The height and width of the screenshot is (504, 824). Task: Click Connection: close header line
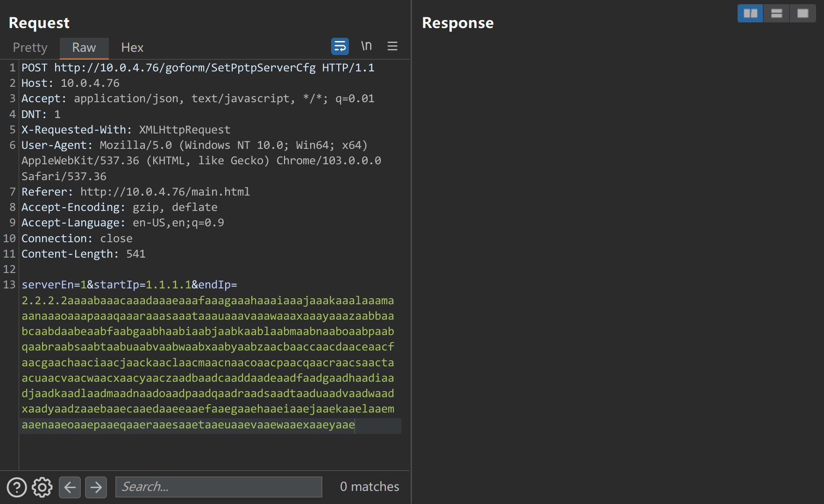point(77,238)
